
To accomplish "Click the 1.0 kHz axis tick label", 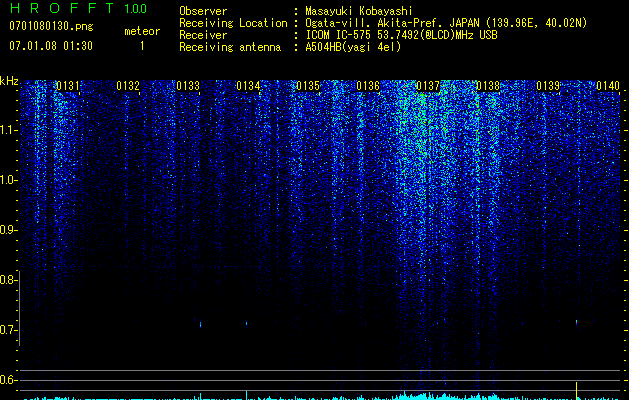I will coord(8,180).
